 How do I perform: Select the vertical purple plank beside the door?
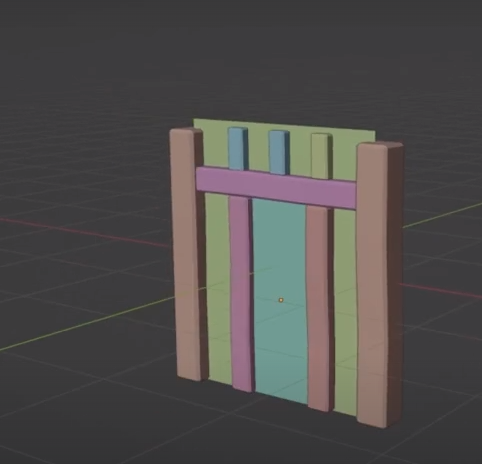(241, 293)
